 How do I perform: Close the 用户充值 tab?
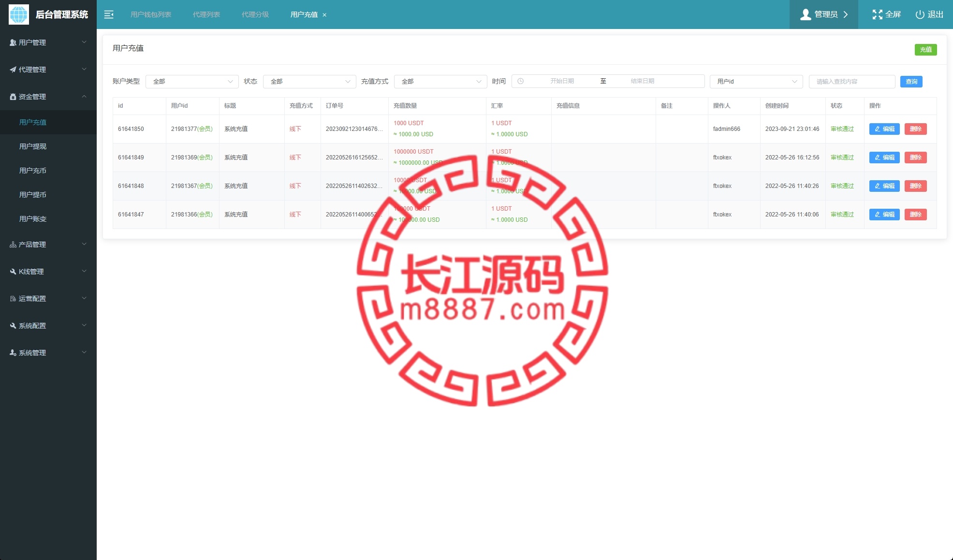click(324, 15)
